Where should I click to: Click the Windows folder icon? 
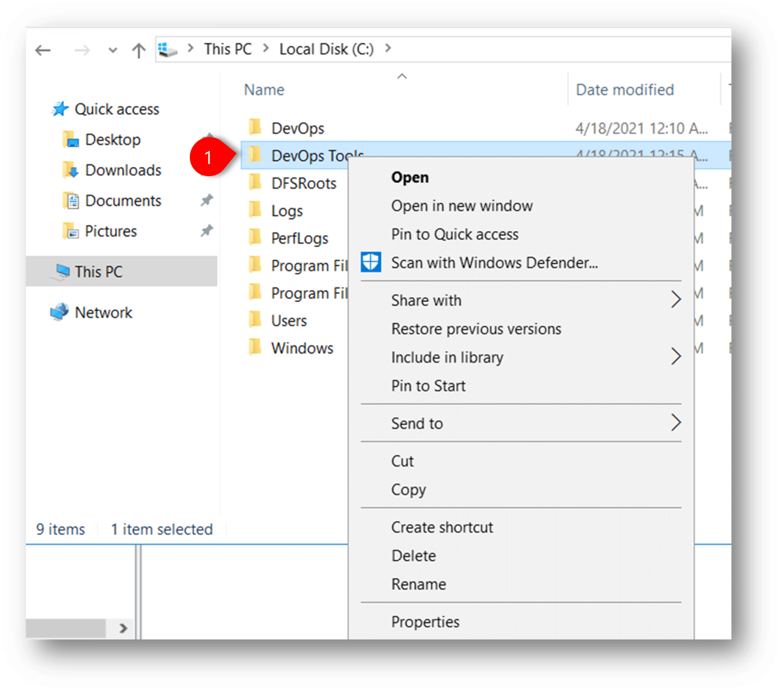255,348
